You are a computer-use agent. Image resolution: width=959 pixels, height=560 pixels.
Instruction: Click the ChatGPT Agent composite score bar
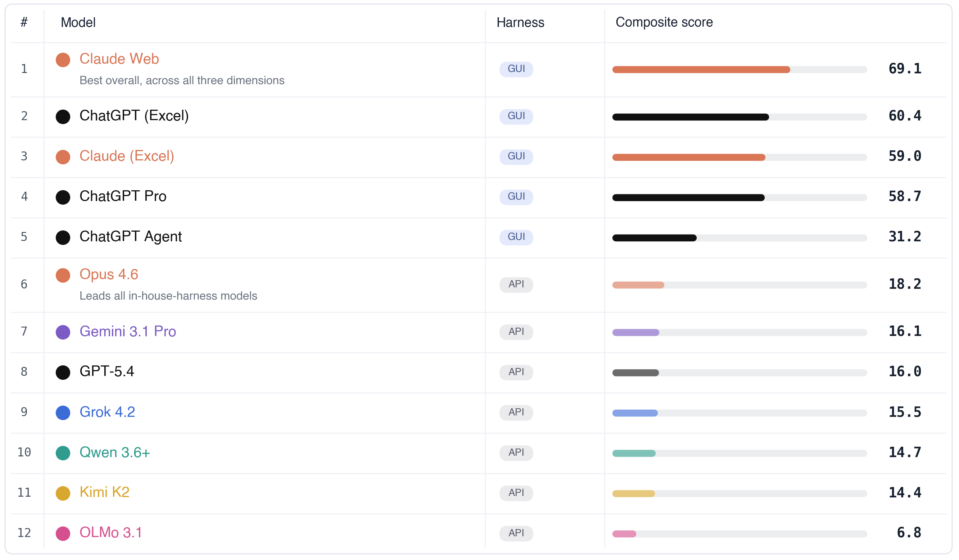point(739,238)
